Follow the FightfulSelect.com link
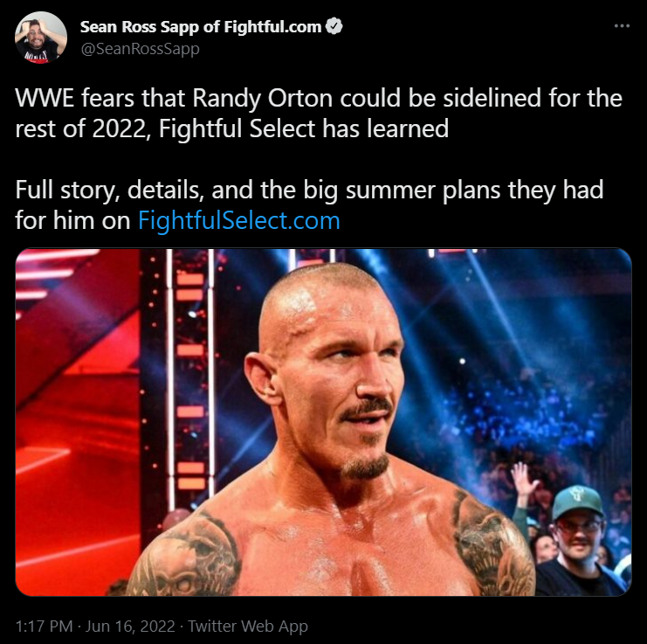 (239, 220)
